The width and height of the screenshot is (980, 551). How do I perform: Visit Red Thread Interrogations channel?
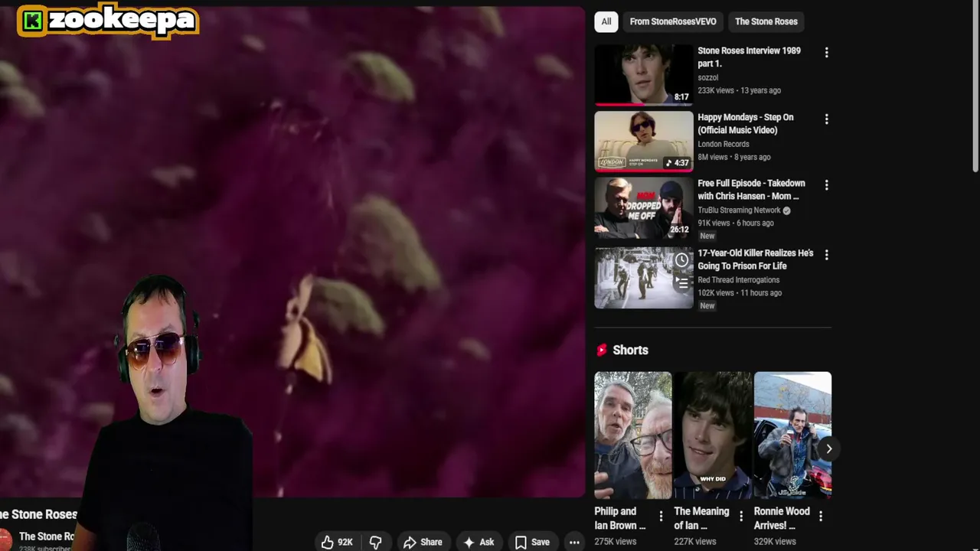(739, 280)
